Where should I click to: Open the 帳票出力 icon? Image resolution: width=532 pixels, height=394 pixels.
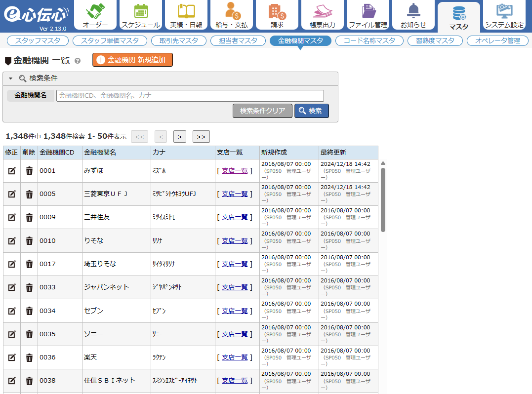tap(323, 15)
